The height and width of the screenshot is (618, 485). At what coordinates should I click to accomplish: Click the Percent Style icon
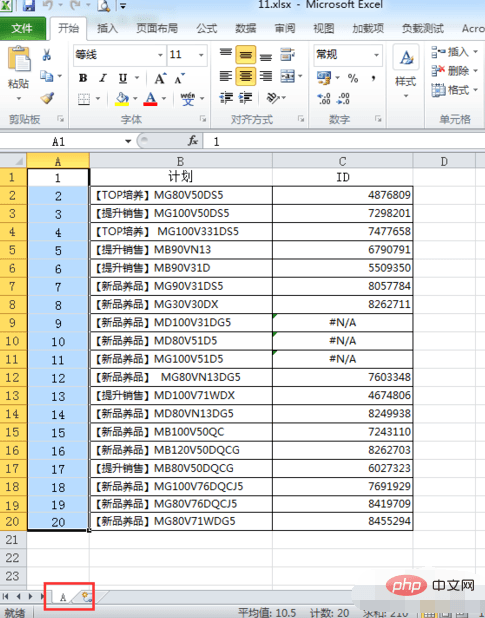(x=353, y=78)
